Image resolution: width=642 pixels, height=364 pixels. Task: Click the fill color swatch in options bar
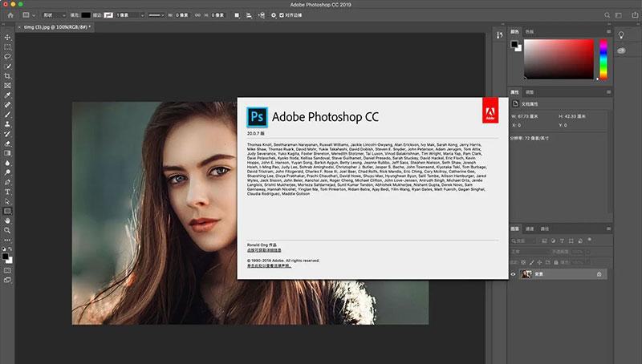pos(87,14)
